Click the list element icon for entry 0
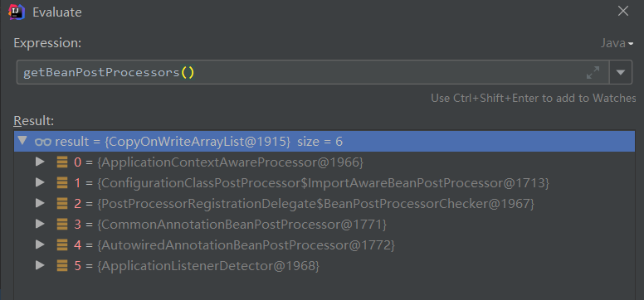 click(x=62, y=162)
